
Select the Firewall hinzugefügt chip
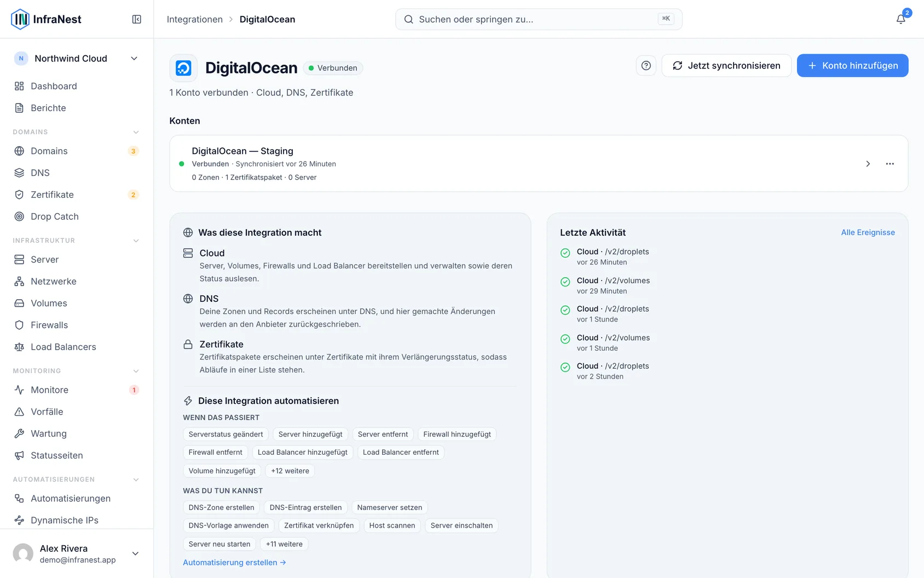click(457, 434)
